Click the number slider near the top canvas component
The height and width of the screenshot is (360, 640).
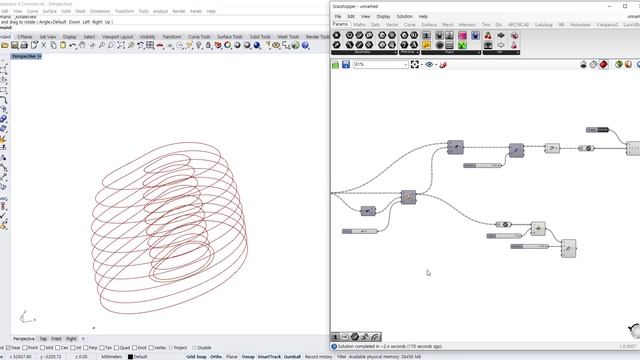coord(482,166)
